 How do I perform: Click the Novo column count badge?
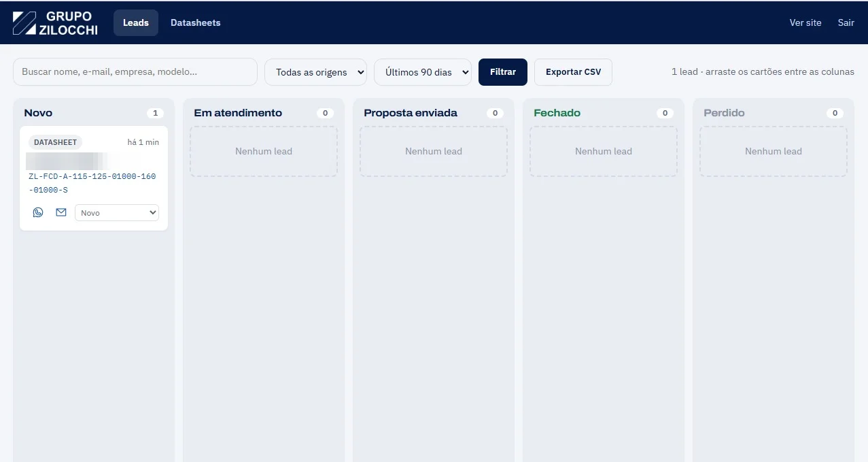(x=155, y=114)
